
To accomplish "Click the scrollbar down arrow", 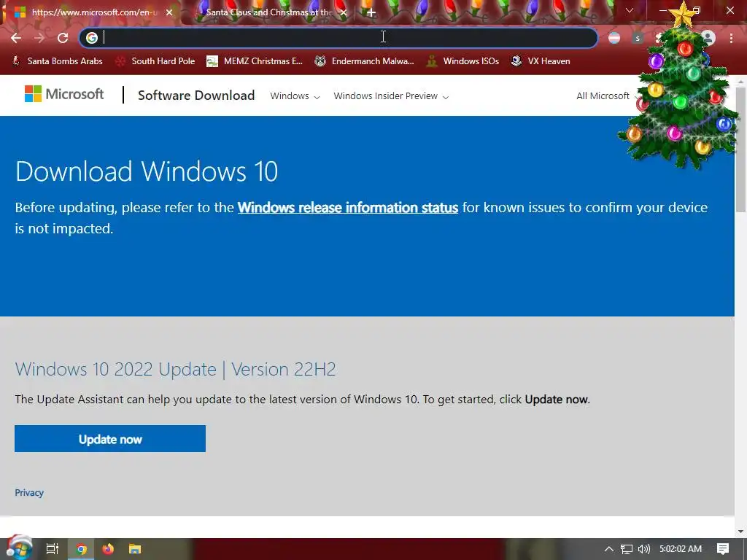I will pyautogui.click(x=741, y=532).
